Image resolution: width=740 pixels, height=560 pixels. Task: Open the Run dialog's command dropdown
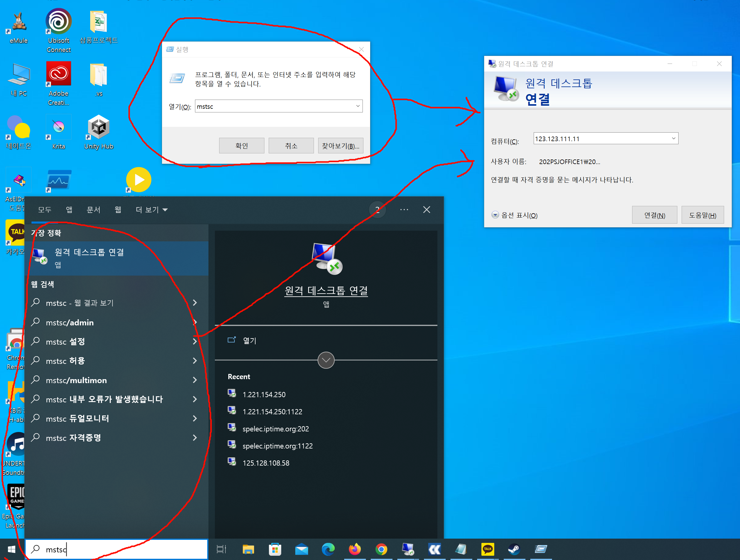358,106
